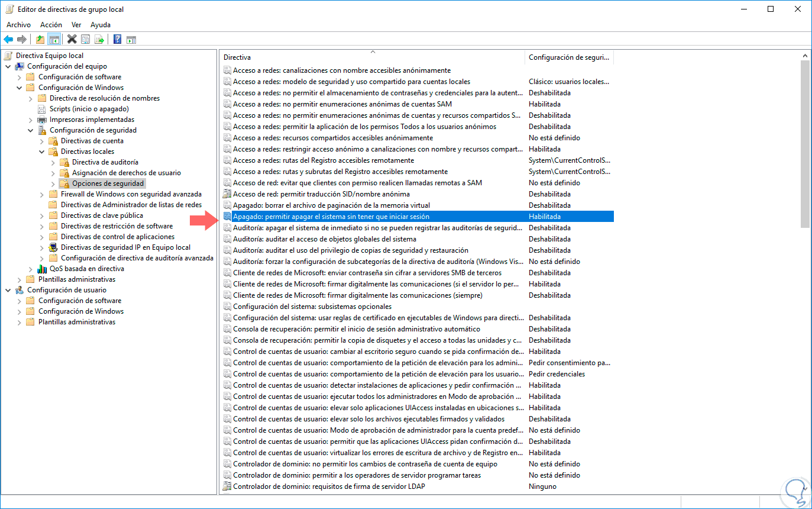Screen dimensions: 812x509
Task: Open the Archivo menu
Action: point(18,25)
